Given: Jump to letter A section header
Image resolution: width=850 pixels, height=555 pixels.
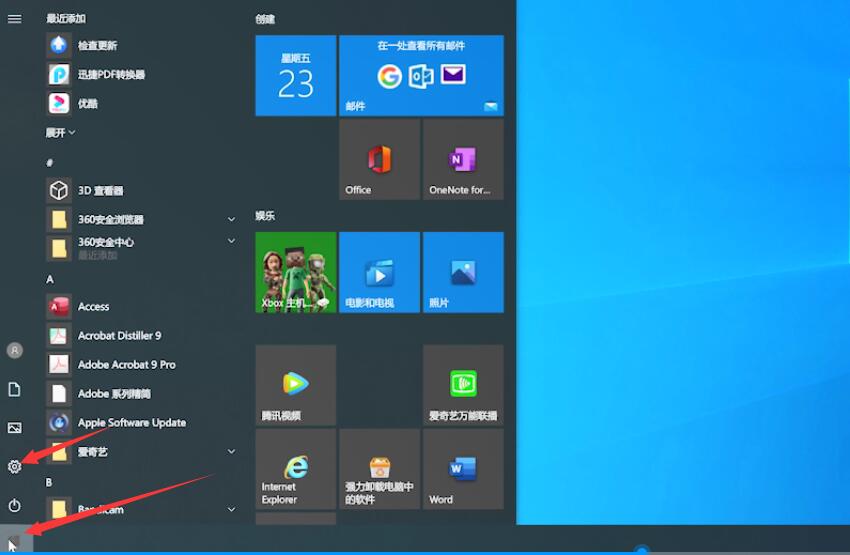Looking at the screenshot, I should 50,279.
